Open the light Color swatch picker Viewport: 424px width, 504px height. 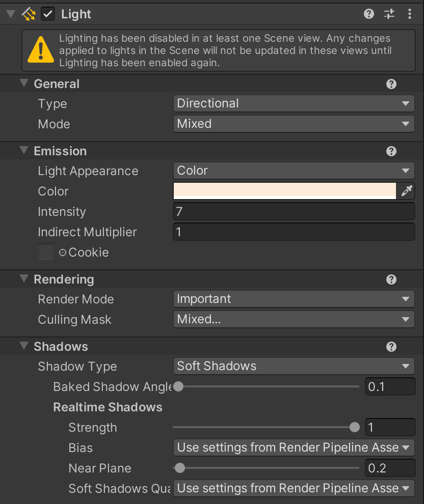pos(284,191)
